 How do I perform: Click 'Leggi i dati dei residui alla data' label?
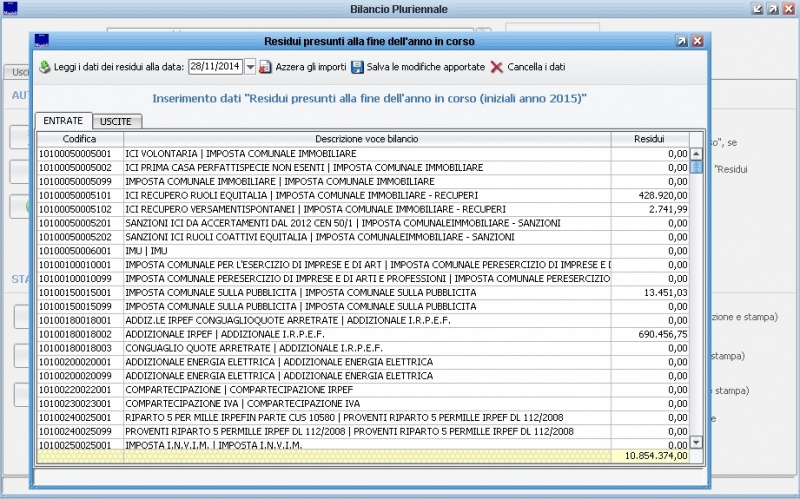coord(118,67)
